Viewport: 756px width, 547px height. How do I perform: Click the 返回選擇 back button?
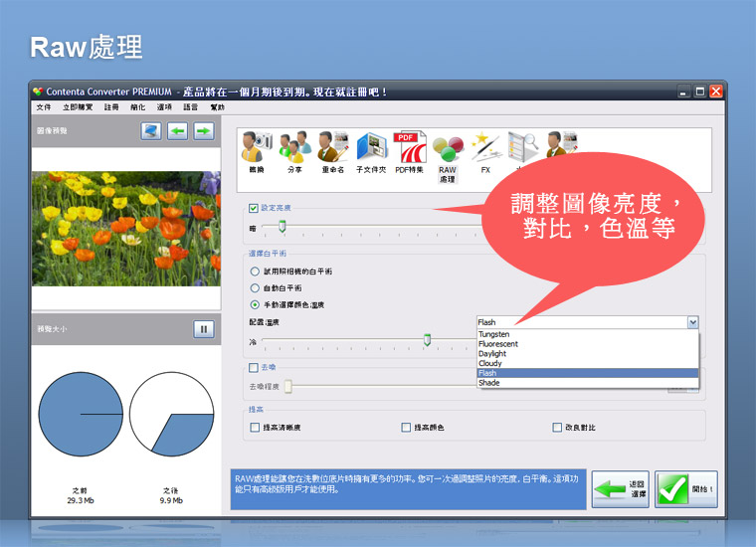click(x=620, y=488)
